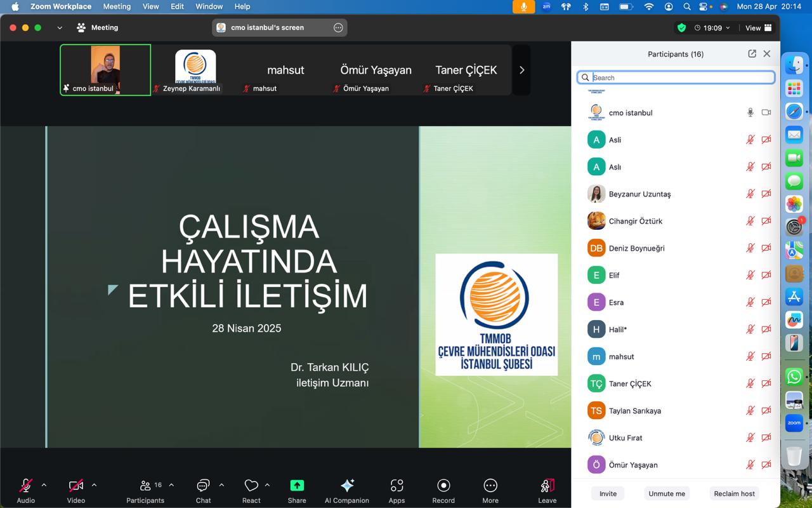Unmute participant Esra
This screenshot has width=812, height=508.
750,302
